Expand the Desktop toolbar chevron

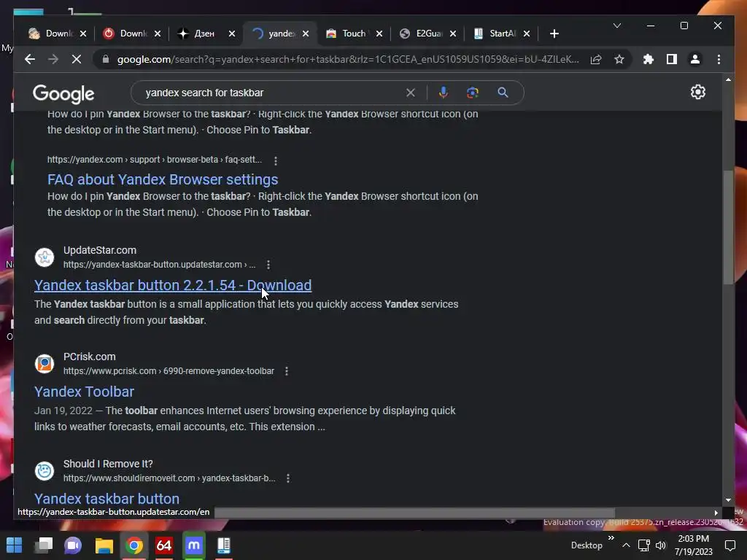coord(611,538)
